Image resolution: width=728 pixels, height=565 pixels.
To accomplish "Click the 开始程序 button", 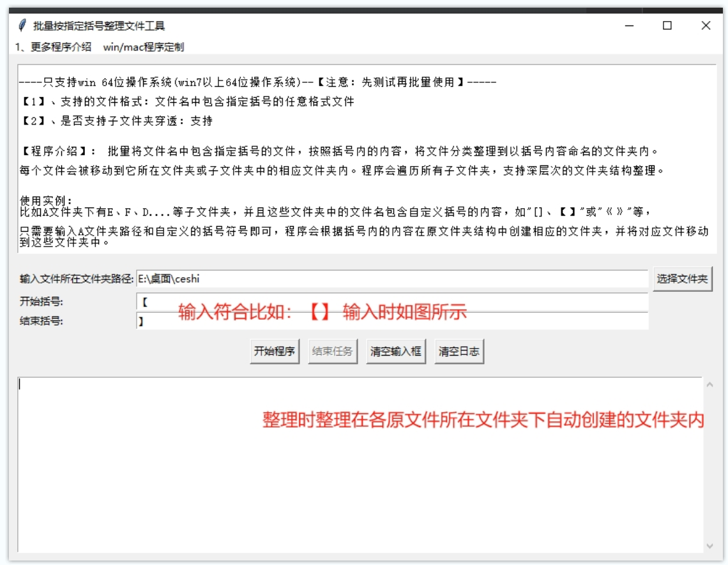I will coord(275,351).
